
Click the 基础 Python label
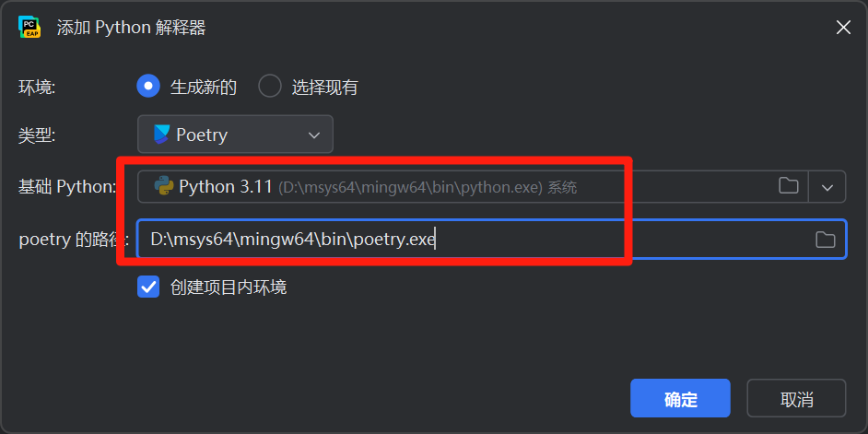67,187
